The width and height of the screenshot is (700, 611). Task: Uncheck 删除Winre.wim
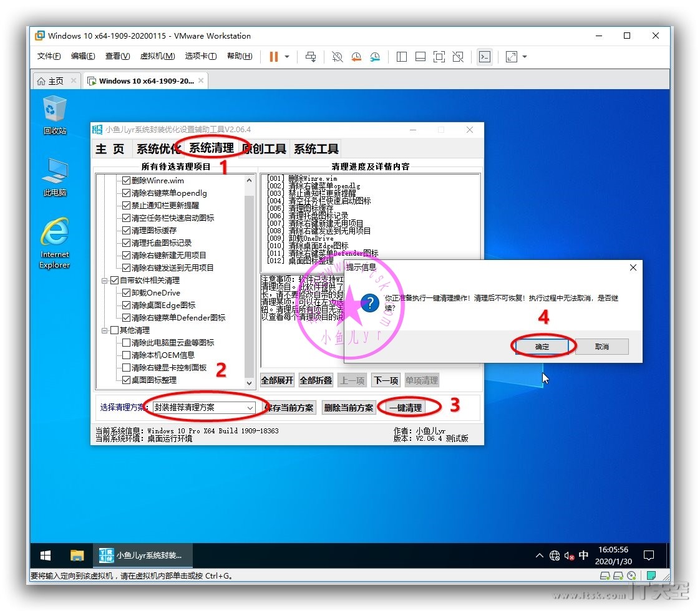pos(127,181)
